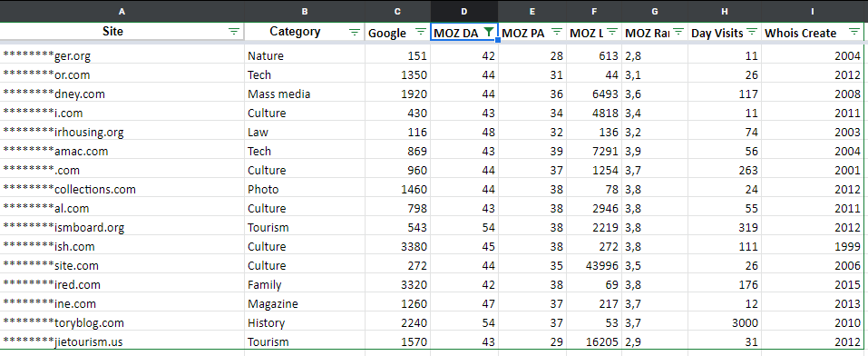Open the MOZ PA column filter
The width and height of the screenshot is (868, 356).
click(557, 32)
